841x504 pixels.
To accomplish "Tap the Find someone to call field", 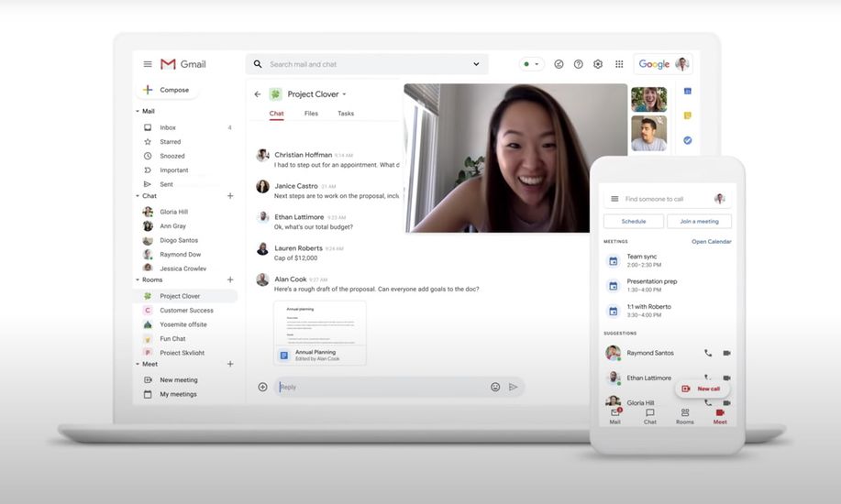I will coord(668,199).
